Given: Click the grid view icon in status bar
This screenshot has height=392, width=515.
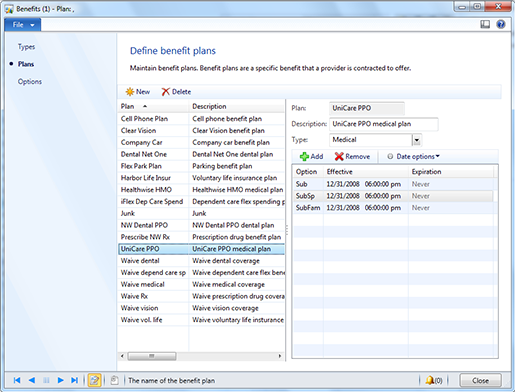Looking at the screenshot, I should coord(46,380).
